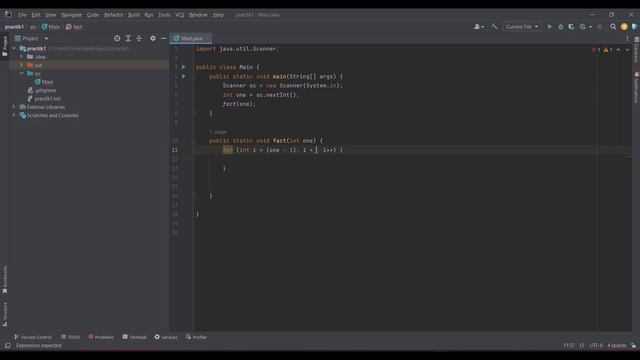Open the Profiler tool window
Viewport: 640px width, 360px height.
coord(196,337)
